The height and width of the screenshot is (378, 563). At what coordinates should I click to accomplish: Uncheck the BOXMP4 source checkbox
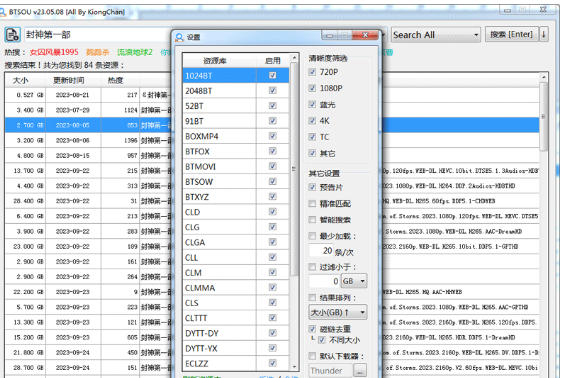click(x=273, y=136)
